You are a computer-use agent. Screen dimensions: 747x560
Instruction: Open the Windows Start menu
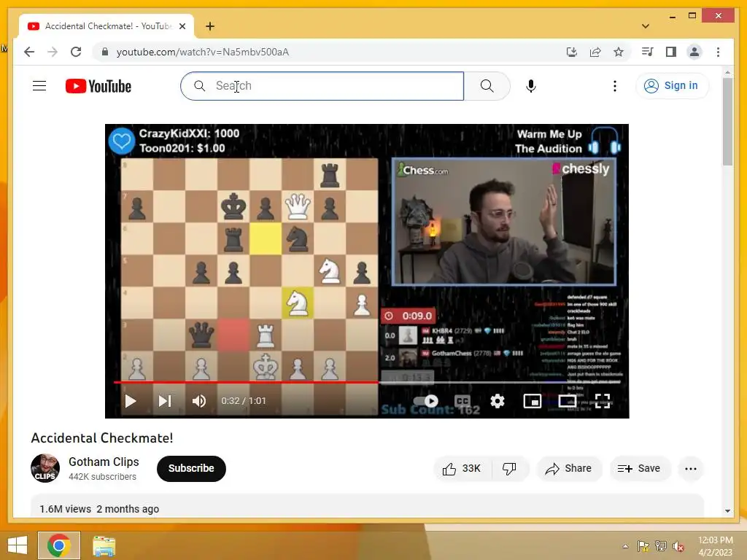click(x=18, y=545)
